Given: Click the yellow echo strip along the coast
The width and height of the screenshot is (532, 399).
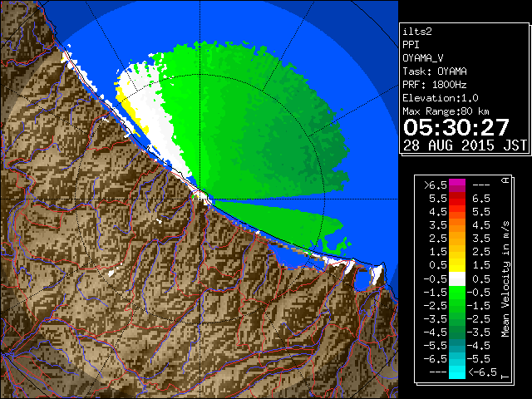Looking at the screenshot, I should tap(131, 112).
